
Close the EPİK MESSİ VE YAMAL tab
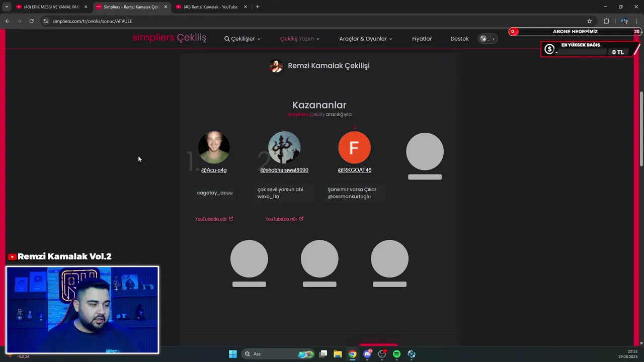click(86, 7)
